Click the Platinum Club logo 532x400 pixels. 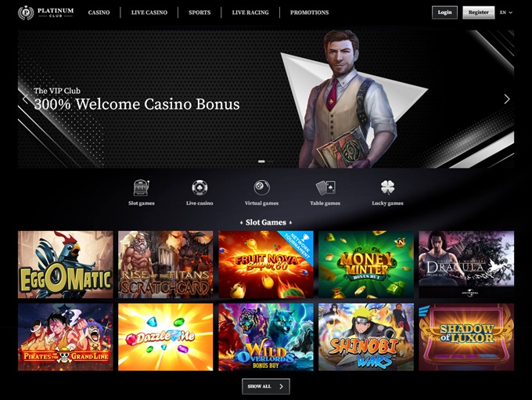tap(46, 13)
